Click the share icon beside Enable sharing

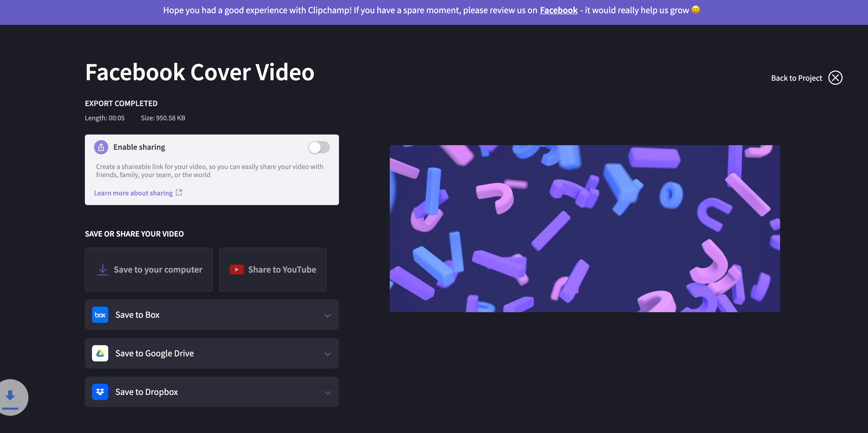pos(101,147)
